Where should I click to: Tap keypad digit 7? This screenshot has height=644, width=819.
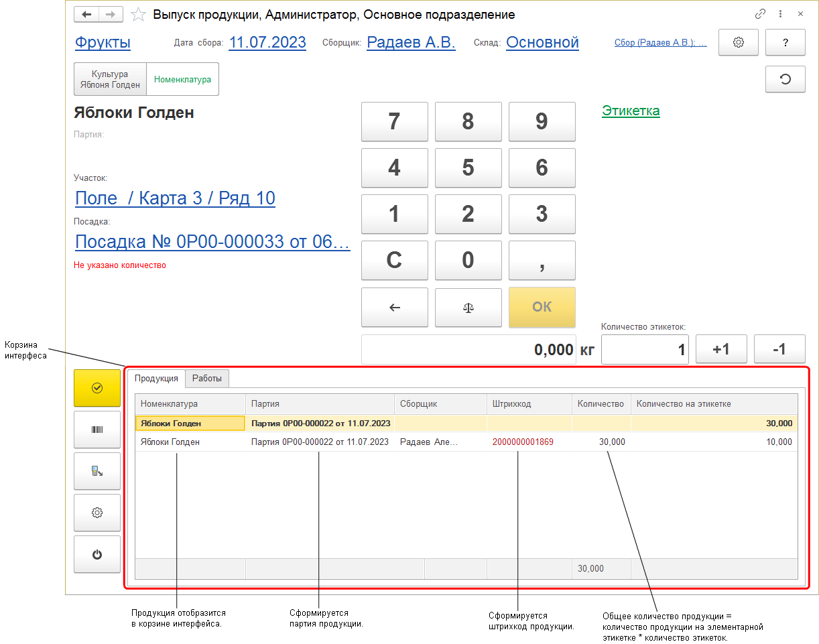(x=394, y=121)
